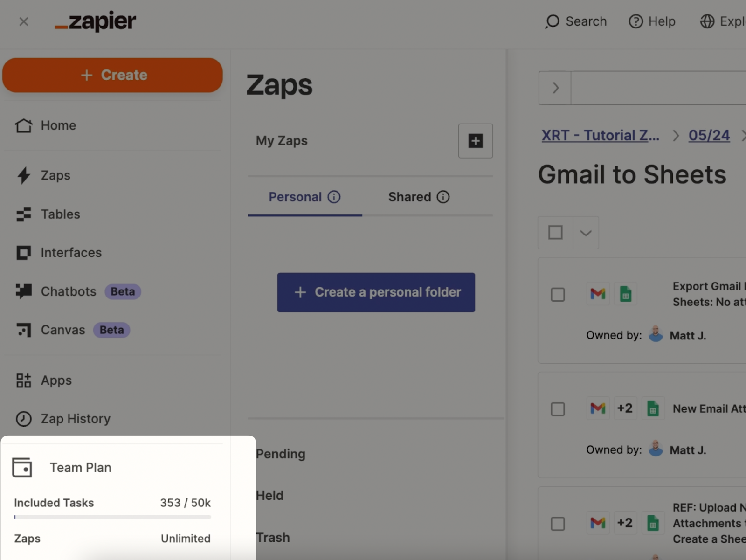
Task: Click Matt J. avatar in the New Email Att card
Action: (x=656, y=449)
